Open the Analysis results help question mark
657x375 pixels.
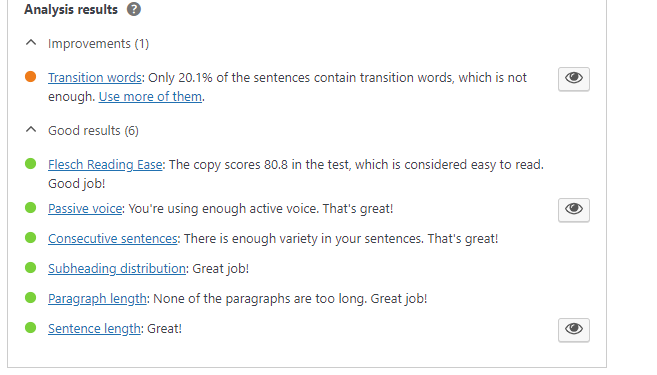tap(134, 9)
